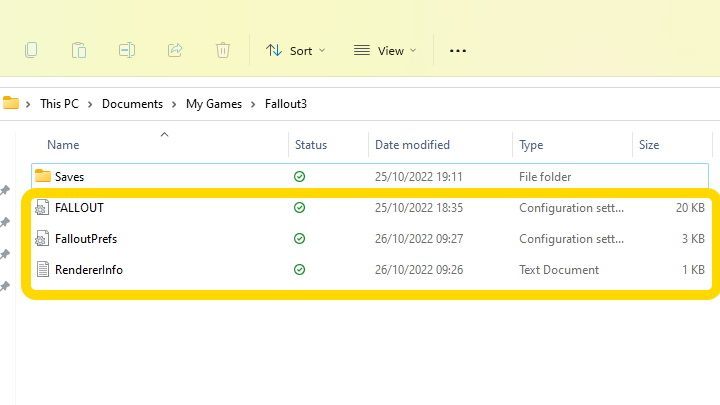Open the View dropdown menu
The image size is (720, 405).
pos(385,51)
